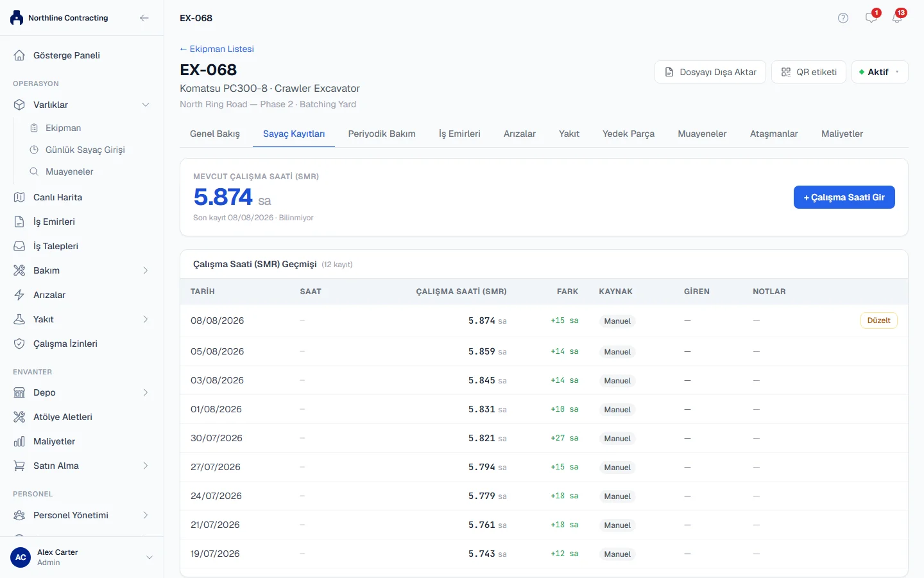Image resolution: width=924 pixels, height=578 pixels.
Task: Switch to the Genel Bakış tab
Action: point(215,134)
